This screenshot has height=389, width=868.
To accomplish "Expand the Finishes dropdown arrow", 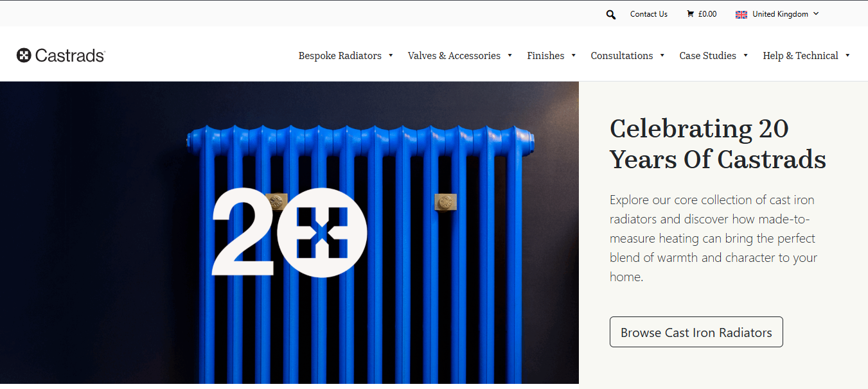I will [574, 56].
